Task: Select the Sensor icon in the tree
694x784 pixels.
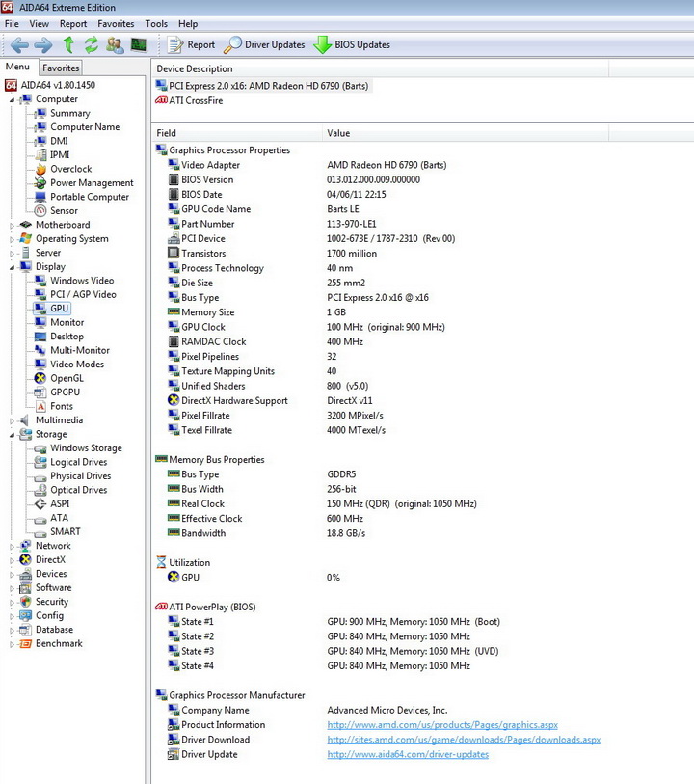Action: tap(40, 211)
